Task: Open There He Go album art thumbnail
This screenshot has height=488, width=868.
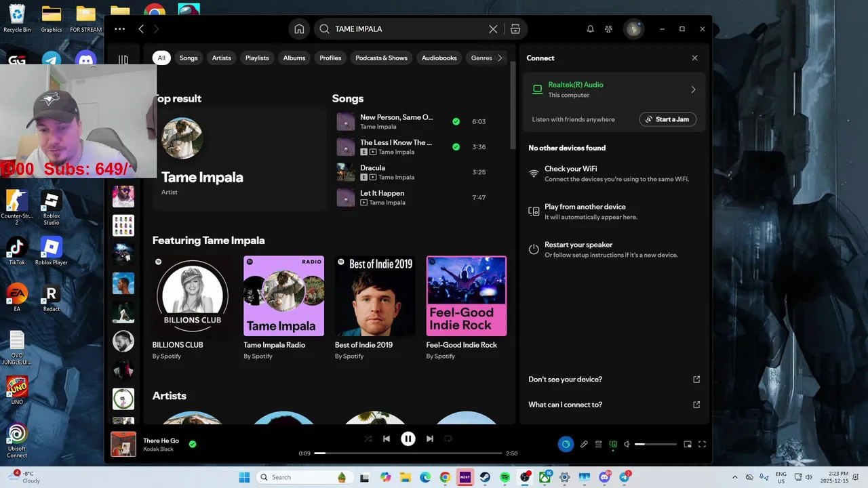Action: (123, 444)
